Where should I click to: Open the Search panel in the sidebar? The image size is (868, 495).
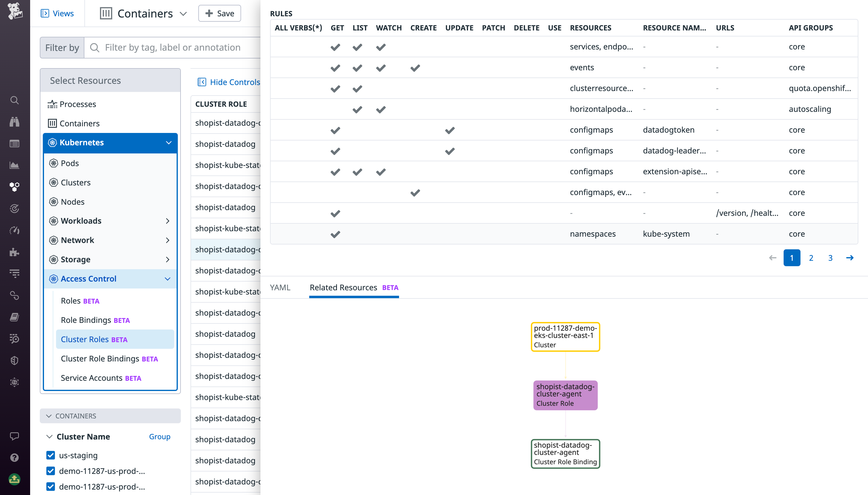[x=14, y=100]
